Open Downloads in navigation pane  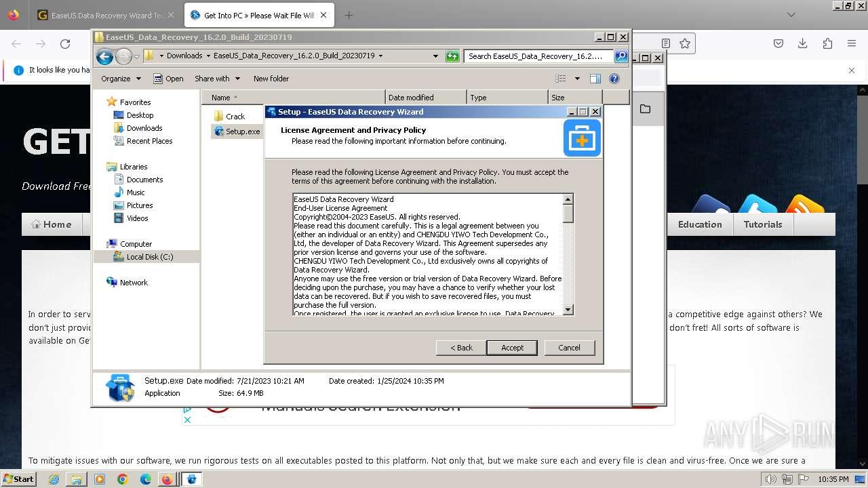click(x=138, y=128)
